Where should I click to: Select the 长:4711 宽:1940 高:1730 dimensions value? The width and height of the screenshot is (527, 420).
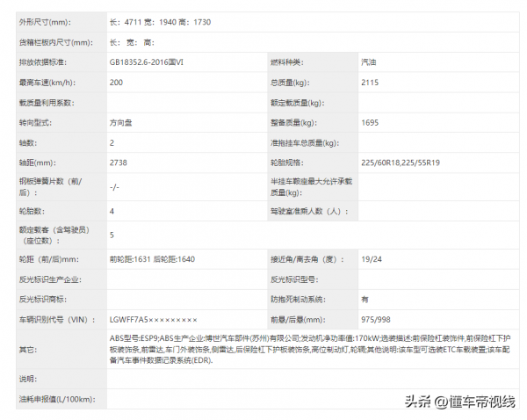[160, 20]
